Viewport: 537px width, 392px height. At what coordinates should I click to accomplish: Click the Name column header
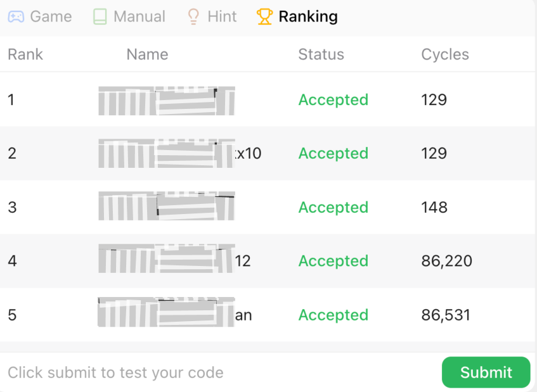point(147,54)
